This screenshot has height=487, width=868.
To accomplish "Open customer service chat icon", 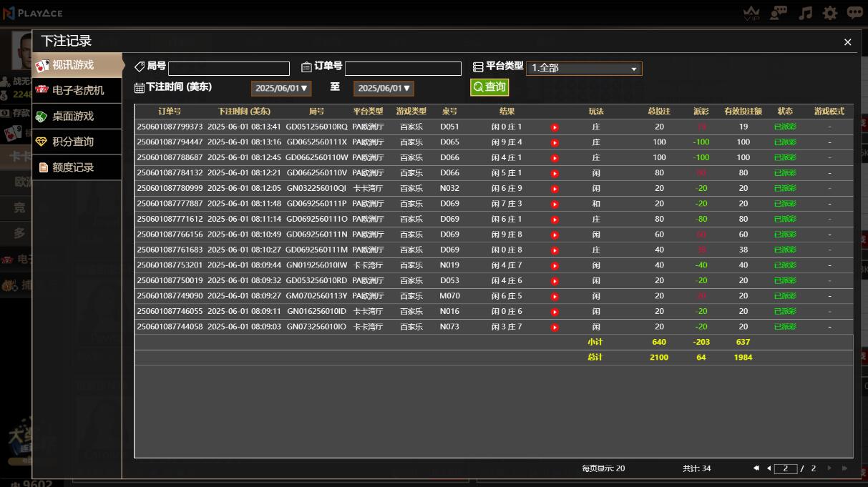I will pyautogui.click(x=779, y=13).
